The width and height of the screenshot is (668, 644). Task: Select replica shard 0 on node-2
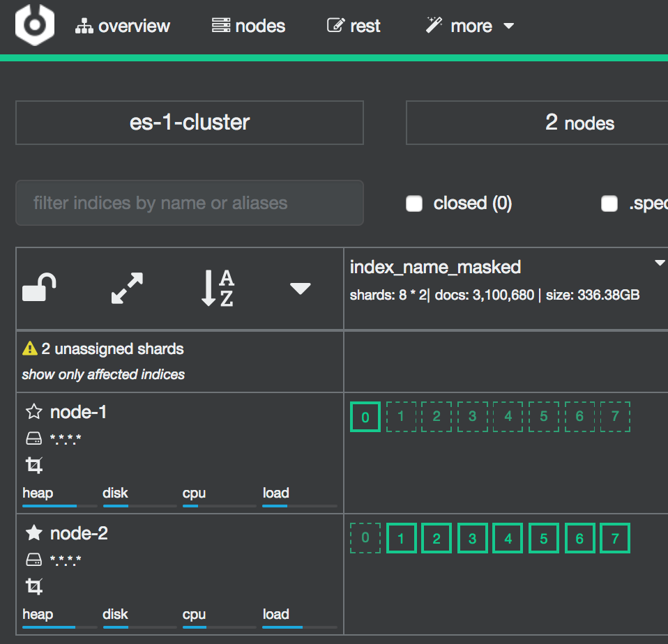365,538
